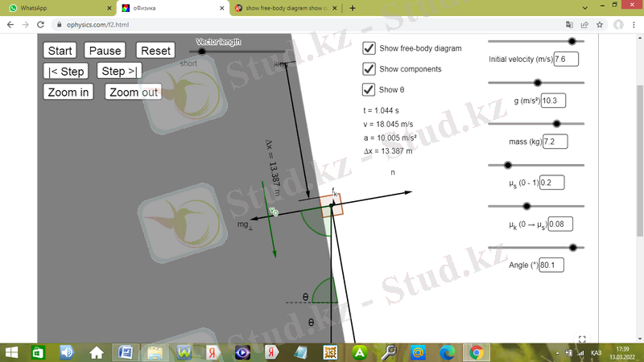Image resolution: width=644 pixels, height=362 pixels.
Task: Zoom in on the incline
Action: (x=68, y=92)
